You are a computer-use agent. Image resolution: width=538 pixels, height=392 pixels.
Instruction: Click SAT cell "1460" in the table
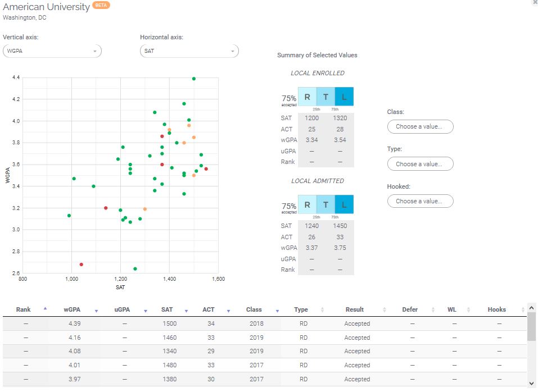coord(170,338)
